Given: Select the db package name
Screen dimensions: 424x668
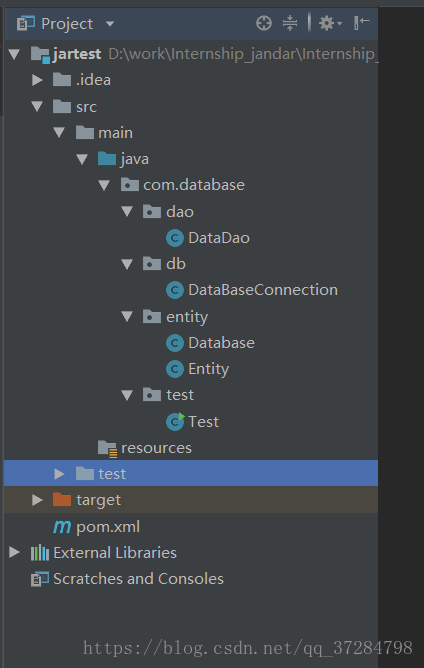Looking at the screenshot, I should tap(176, 264).
